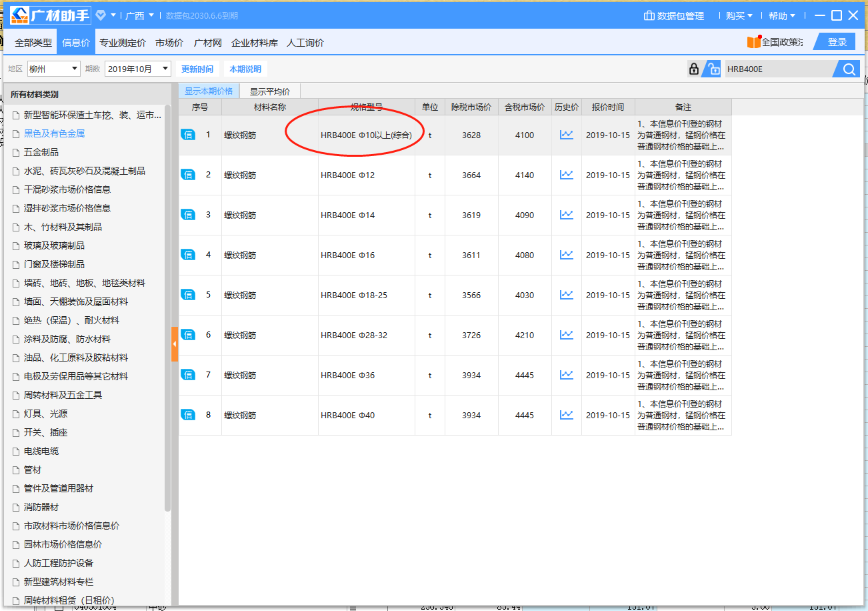Click the orange book 全国政策 icon
The height and width of the screenshot is (611, 868).
click(754, 42)
